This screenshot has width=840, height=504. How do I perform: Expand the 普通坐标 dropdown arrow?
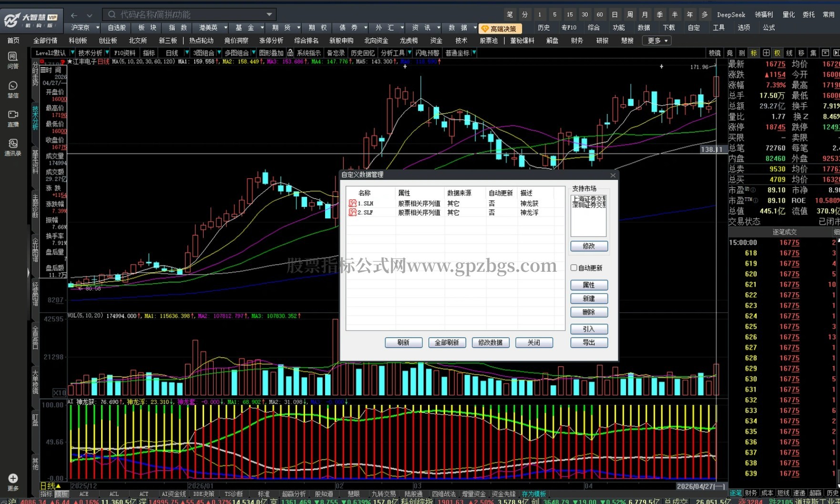point(474,53)
